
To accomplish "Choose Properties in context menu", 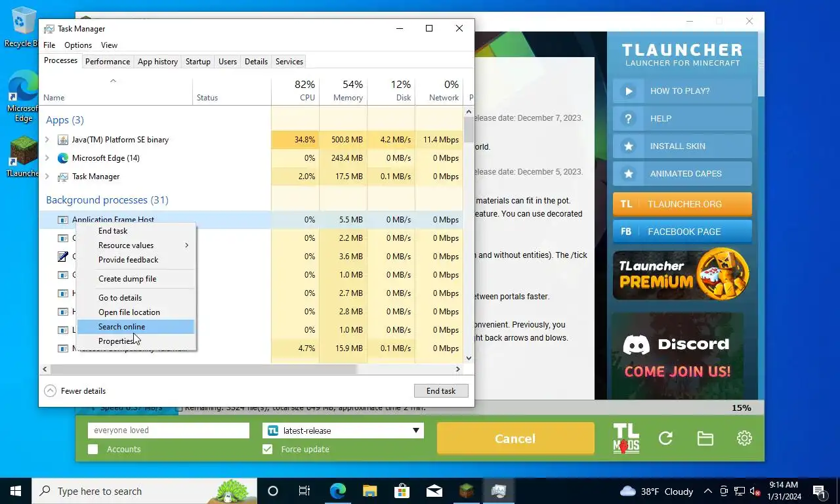I will click(136, 341).
